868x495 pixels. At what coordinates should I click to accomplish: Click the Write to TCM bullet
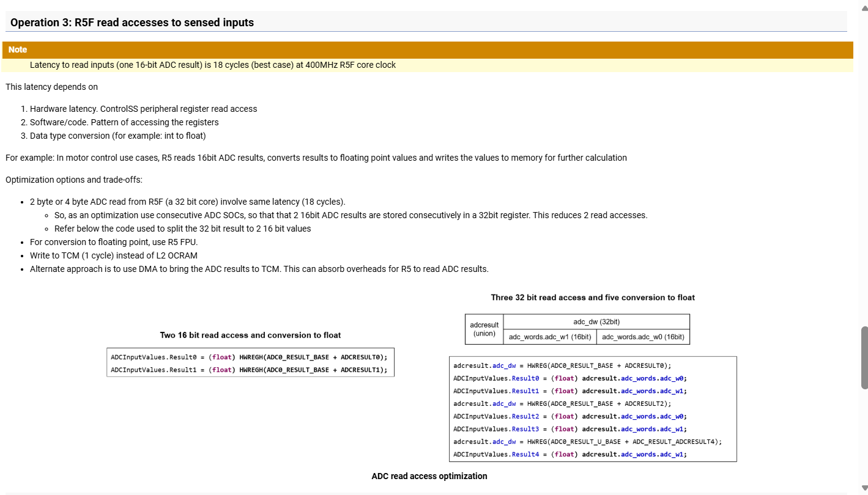(x=114, y=255)
